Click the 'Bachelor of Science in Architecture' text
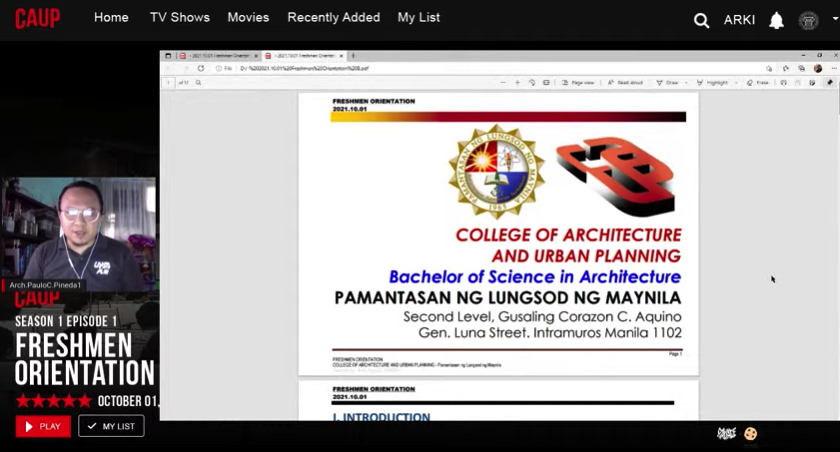This screenshot has width=840, height=452. [x=535, y=277]
